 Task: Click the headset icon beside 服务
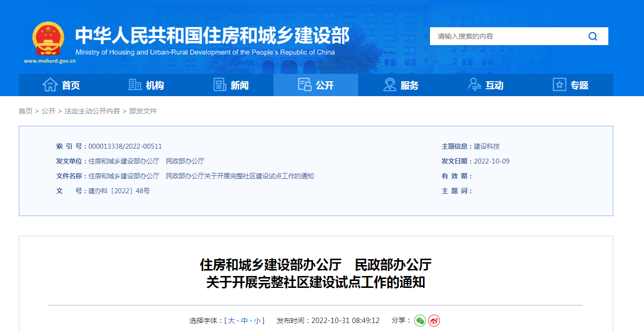pyautogui.click(x=390, y=85)
